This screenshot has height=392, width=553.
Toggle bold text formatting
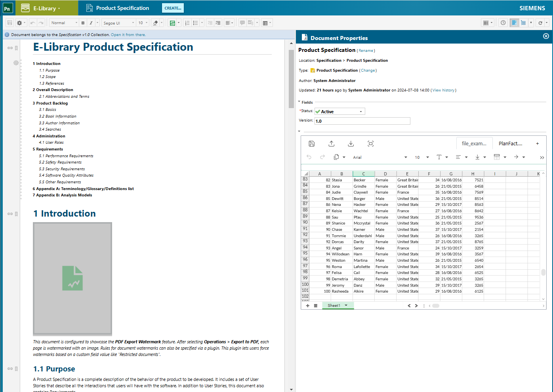(83, 23)
